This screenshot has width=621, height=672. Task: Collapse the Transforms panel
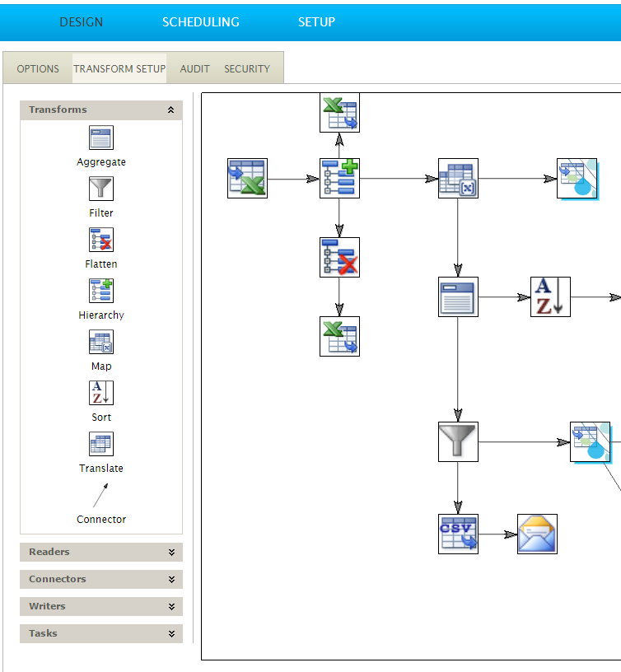170,110
